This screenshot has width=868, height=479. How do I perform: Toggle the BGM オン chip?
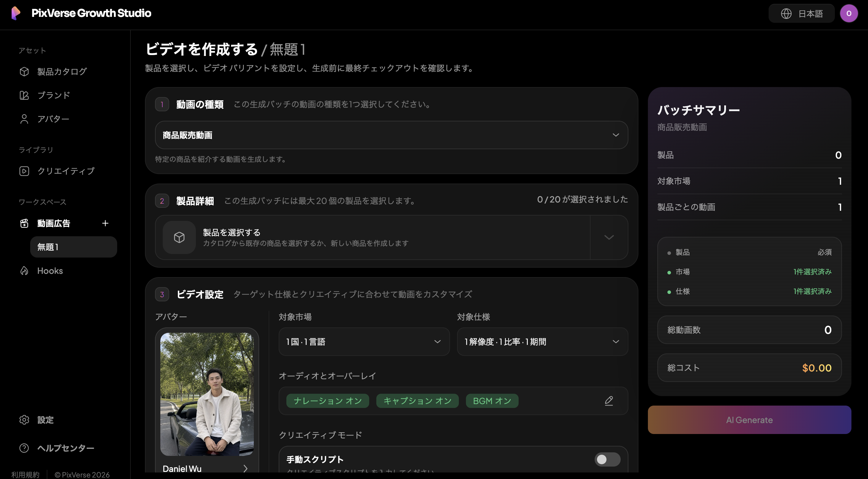[492, 401]
